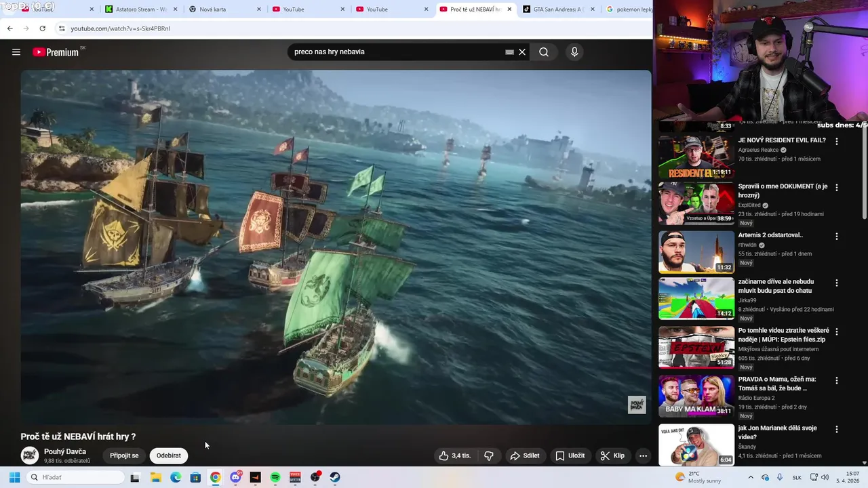The image size is (868, 488).
Task: Join the channel with Připojit se
Action: click(x=124, y=455)
